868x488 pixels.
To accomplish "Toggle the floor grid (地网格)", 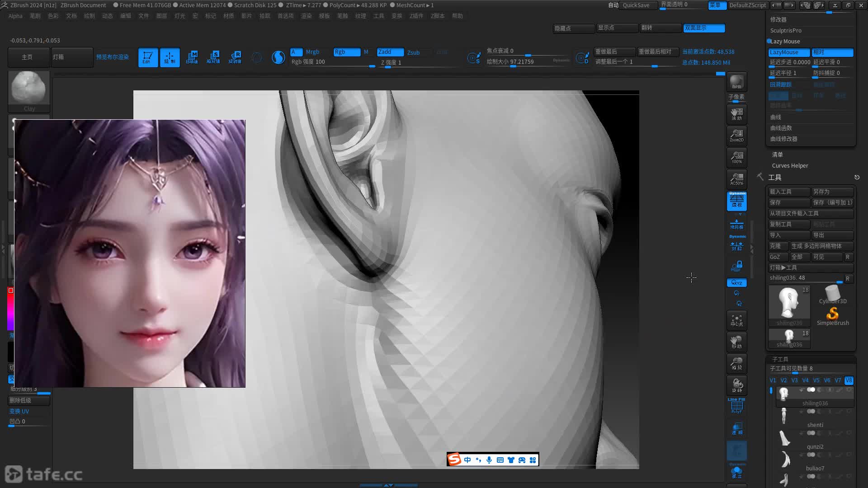I will coord(736,224).
